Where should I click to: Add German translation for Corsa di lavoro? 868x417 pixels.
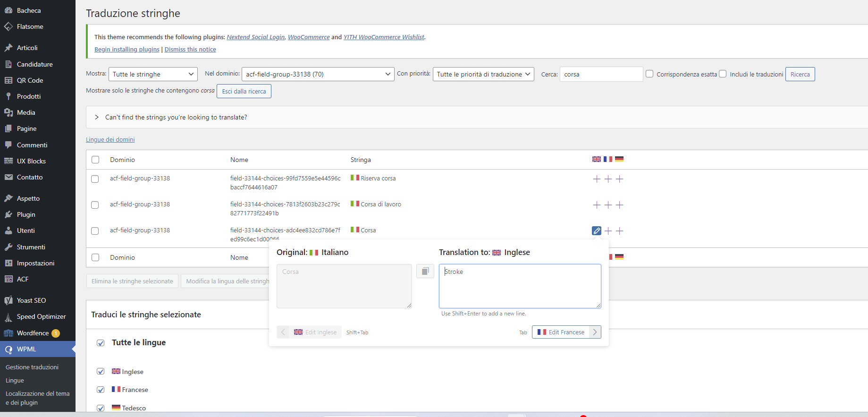click(620, 205)
